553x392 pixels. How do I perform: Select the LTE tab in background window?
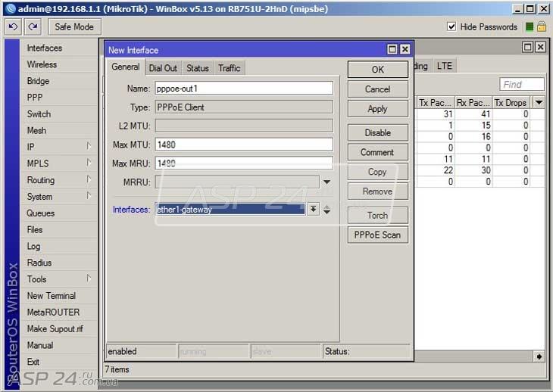pyautogui.click(x=445, y=66)
